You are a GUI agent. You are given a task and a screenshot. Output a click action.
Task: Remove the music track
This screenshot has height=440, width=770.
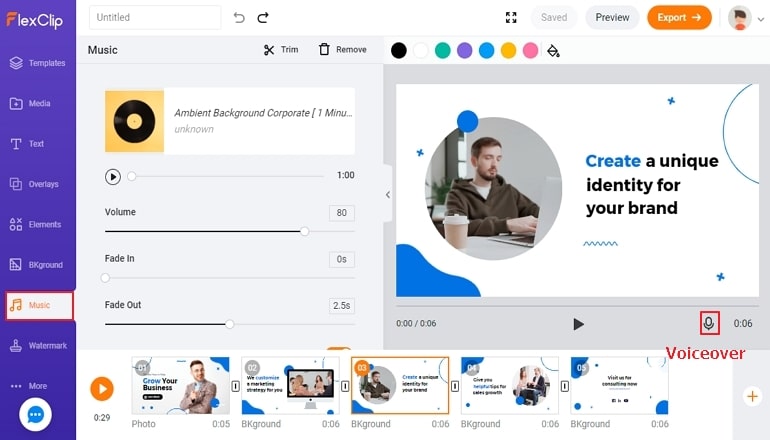pyautogui.click(x=343, y=50)
